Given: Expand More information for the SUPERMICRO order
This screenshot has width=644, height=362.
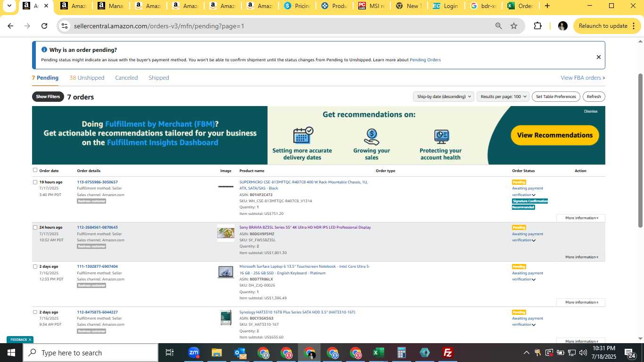Looking at the screenshot, I should coord(581,218).
